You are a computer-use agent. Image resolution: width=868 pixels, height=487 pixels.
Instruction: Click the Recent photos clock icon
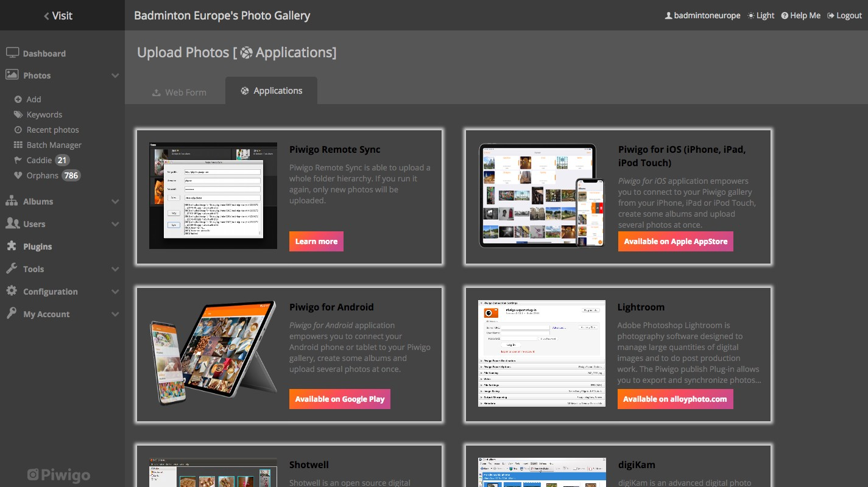(18, 130)
